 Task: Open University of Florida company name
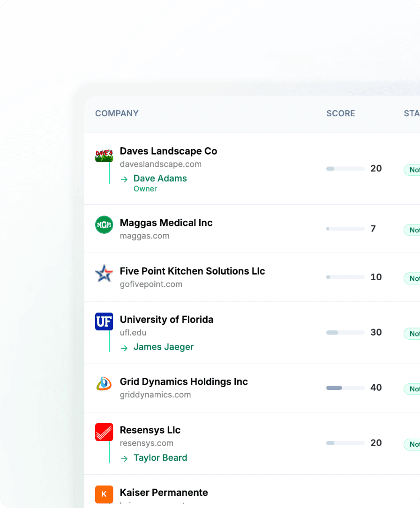click(166, 320)
